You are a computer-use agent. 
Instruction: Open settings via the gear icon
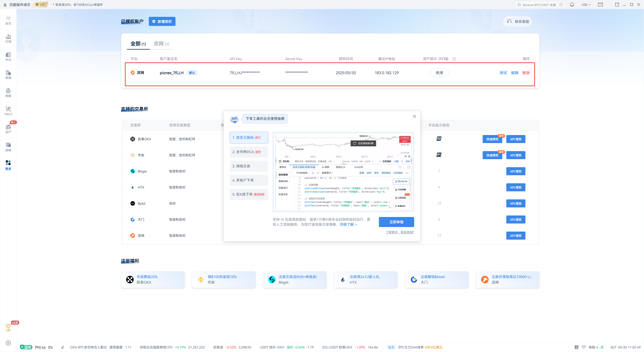[8, 343]
